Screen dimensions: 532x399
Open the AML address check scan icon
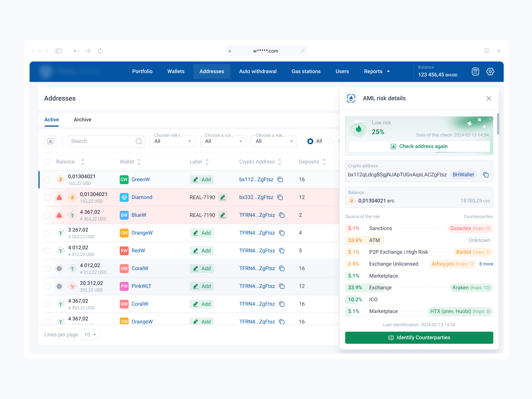(x=50, y=141)
